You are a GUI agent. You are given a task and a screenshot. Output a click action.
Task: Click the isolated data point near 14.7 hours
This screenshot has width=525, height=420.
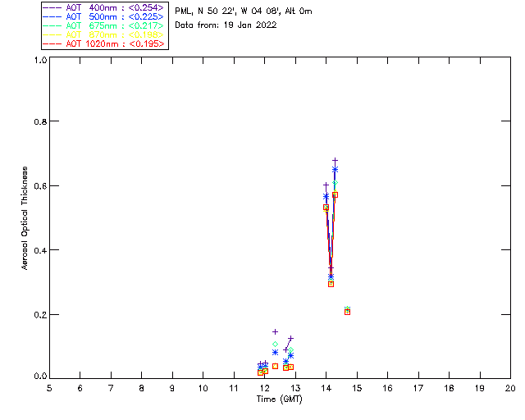tap(347, 310)
